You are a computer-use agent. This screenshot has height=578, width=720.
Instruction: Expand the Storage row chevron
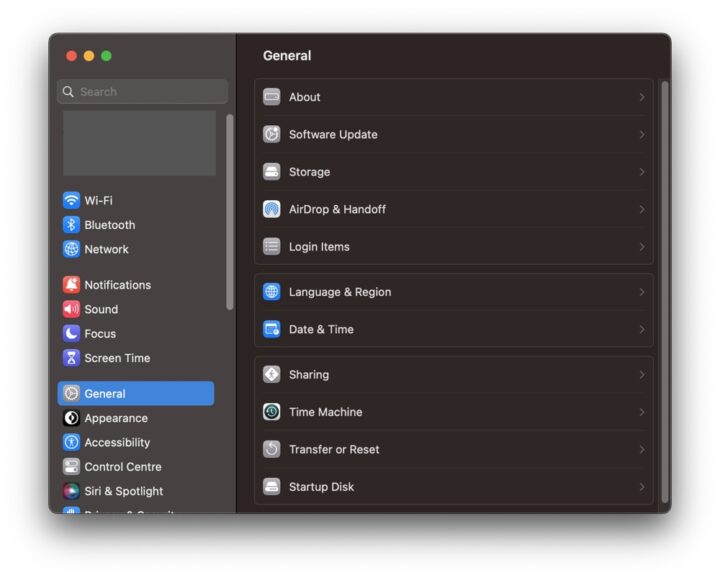tap(642, 172)
